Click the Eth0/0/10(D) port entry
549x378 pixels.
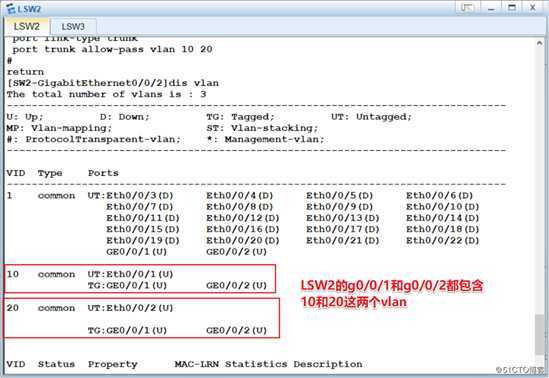tap(443, 207)
